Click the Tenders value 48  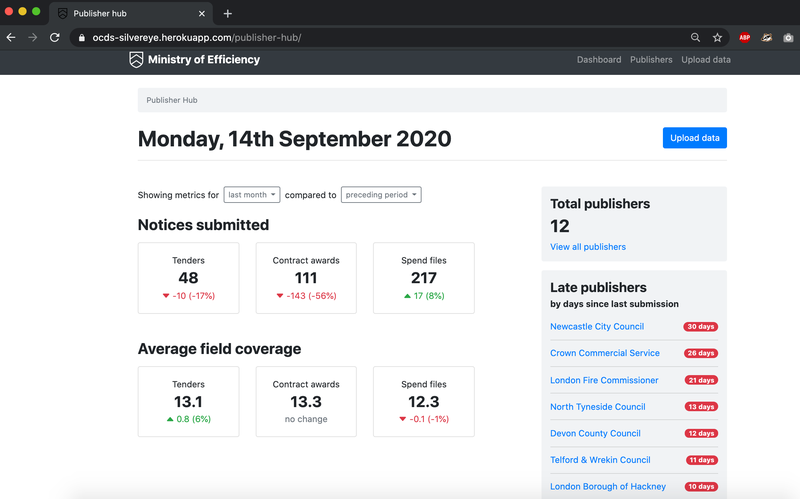coord(188,278)
